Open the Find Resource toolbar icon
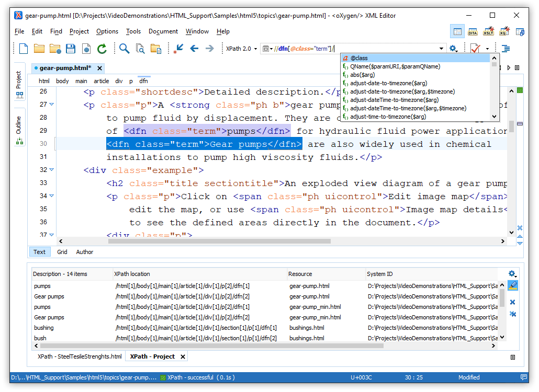Viewport: 539px width, 392px height. [156, 49]
